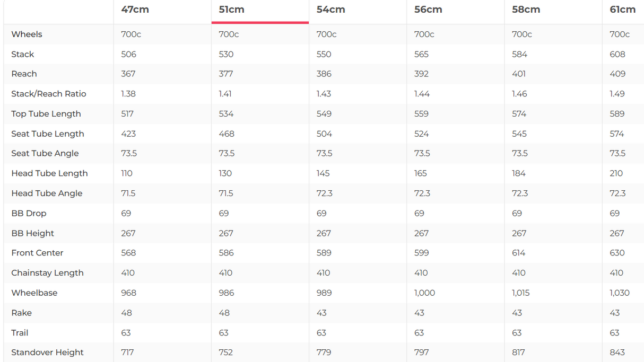Click the 752 standover height value
Screen dimensions: 644x362
226,352
